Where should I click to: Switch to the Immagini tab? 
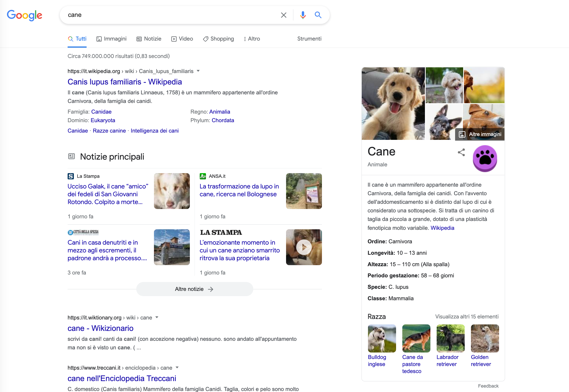coord(111,39)
